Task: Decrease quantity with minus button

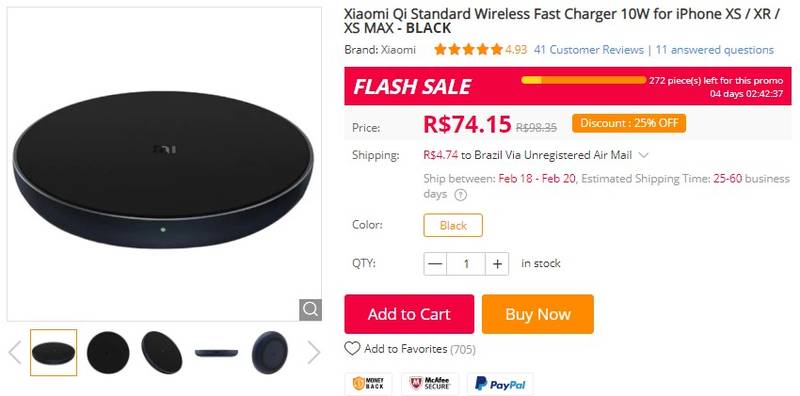Action: click(435, 264)
